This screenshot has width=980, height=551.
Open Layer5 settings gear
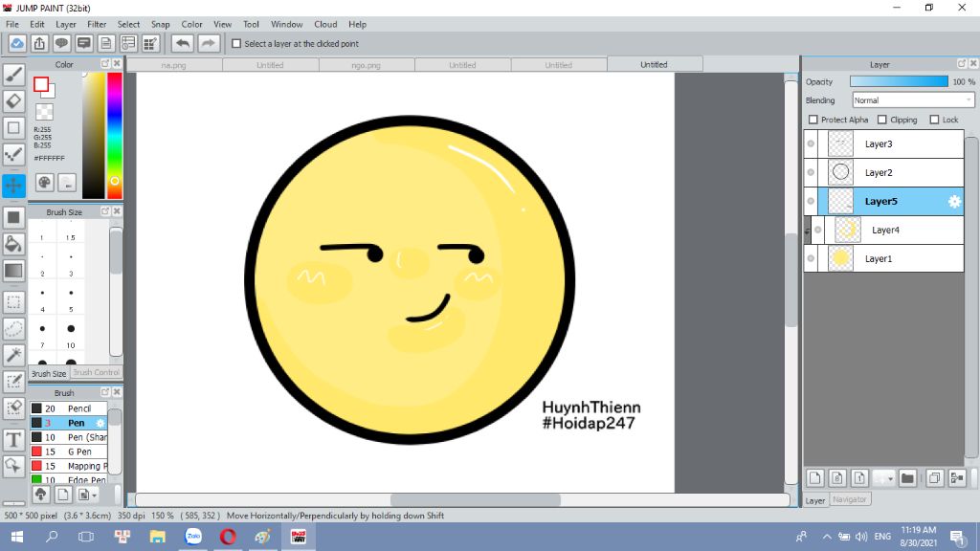tap(954, 201)
